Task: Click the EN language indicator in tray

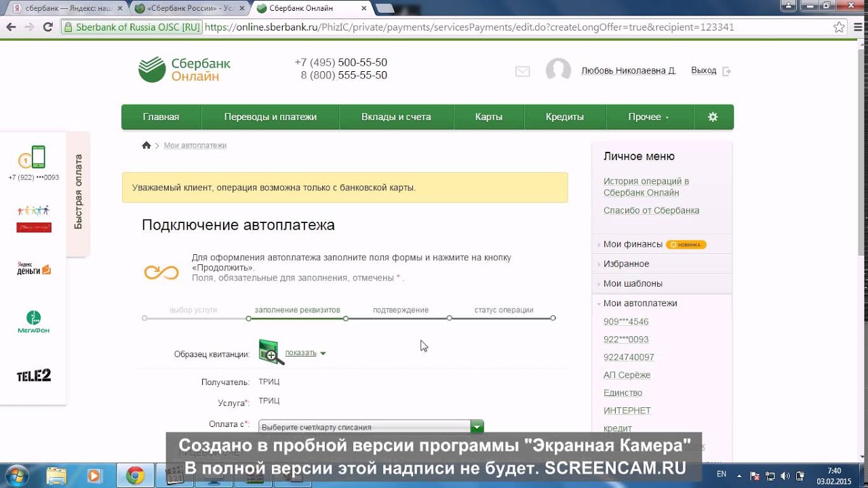Action: 722,474
